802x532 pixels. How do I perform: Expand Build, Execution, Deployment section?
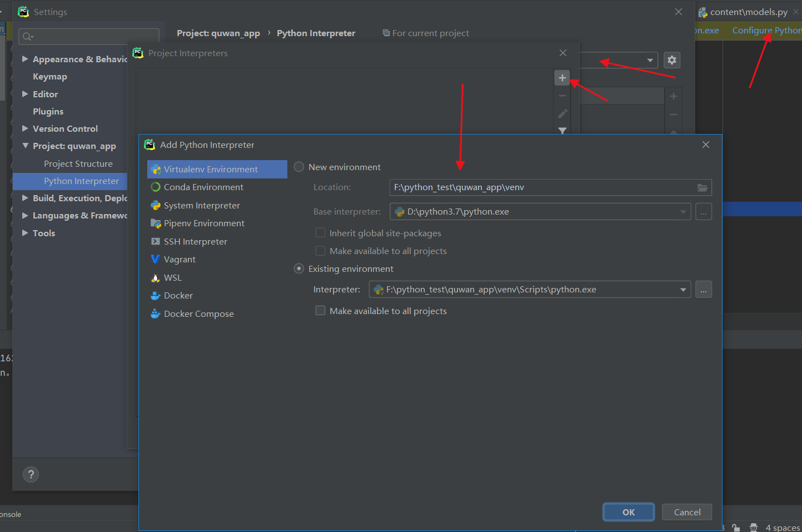[x=25, y=198]
